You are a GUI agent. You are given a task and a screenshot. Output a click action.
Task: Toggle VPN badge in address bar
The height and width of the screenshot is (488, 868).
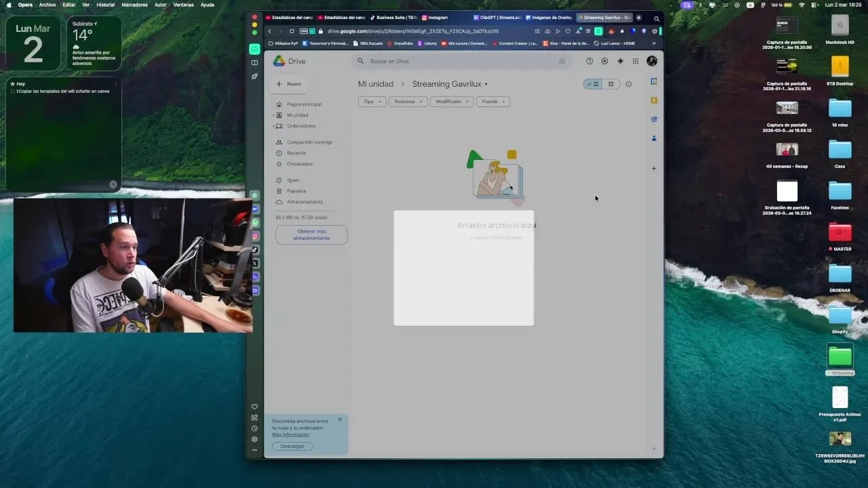coord(304,31)
